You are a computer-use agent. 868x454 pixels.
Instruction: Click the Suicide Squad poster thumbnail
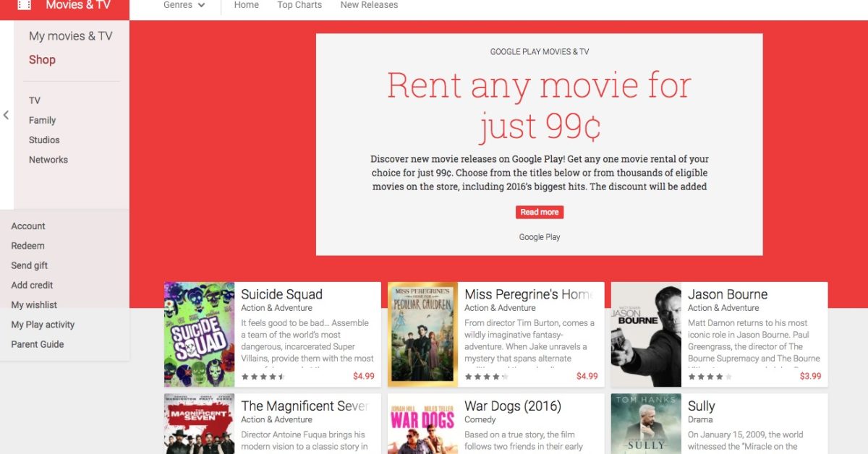(199, 334)
